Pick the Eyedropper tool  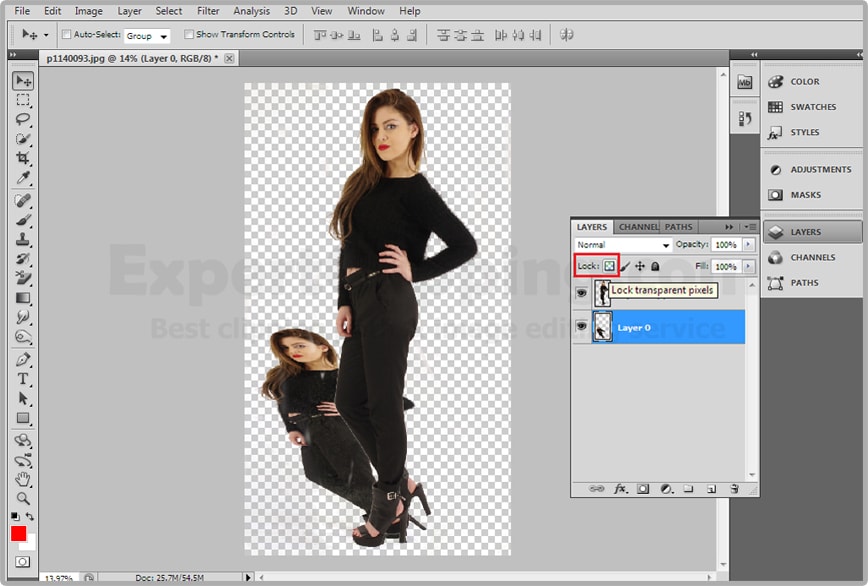click(x=23, y=179)
